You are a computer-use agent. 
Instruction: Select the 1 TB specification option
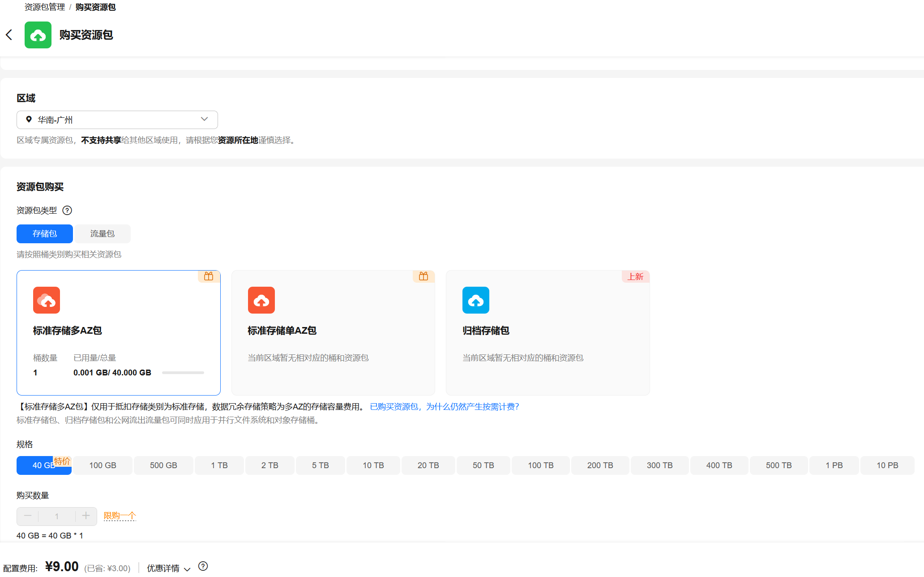click(x=219, y=465)
